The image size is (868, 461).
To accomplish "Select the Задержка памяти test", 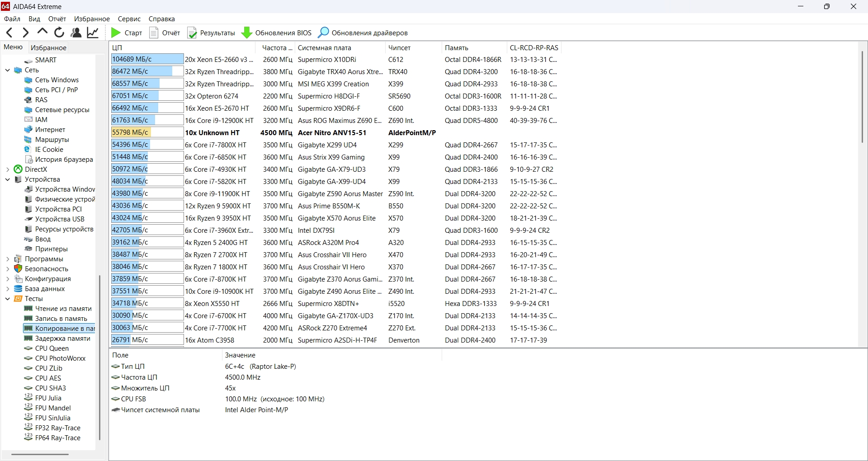I will pyautogui.click(x=63, y=339).
